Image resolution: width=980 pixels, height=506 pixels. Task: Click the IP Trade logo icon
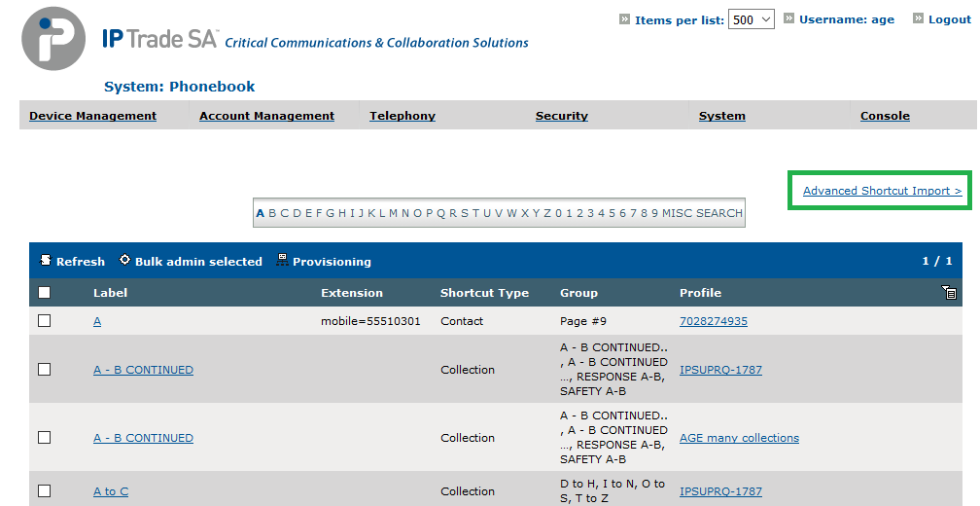(x=53, y=39)
